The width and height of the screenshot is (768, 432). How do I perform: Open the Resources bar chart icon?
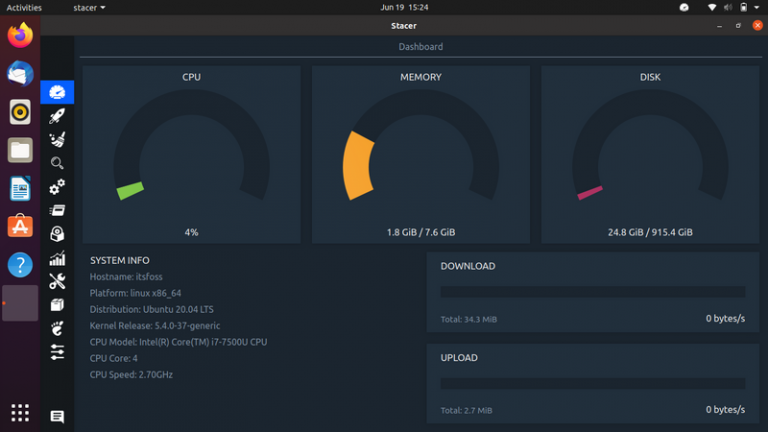coord(57,258)
